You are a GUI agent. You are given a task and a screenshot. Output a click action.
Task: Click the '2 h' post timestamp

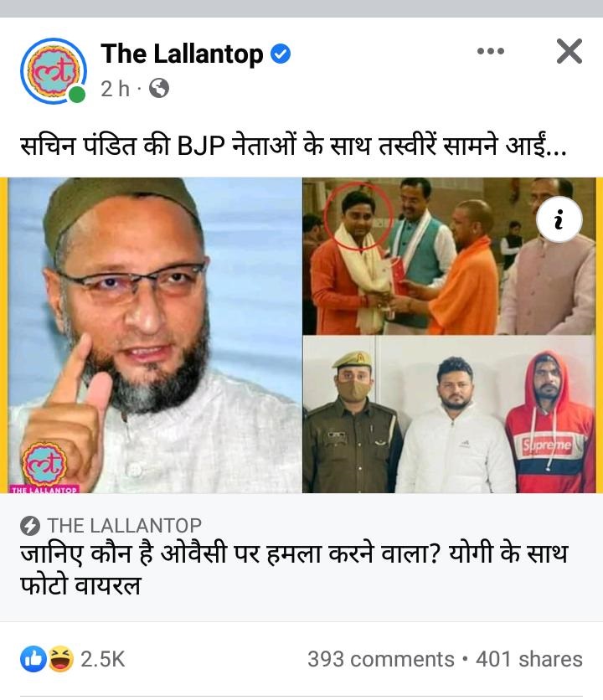pos(115,89)
